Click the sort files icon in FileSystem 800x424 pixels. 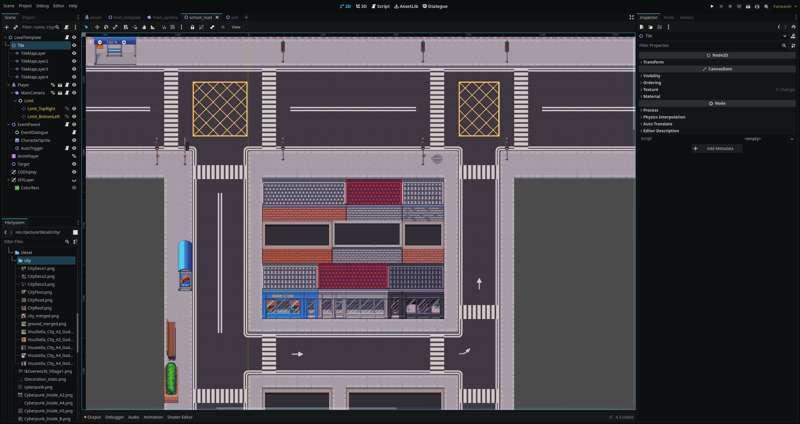point(75,241)
